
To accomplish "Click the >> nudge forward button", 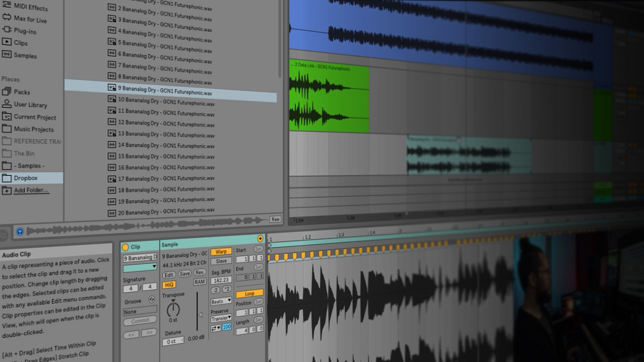I will [x=149, y=333].
